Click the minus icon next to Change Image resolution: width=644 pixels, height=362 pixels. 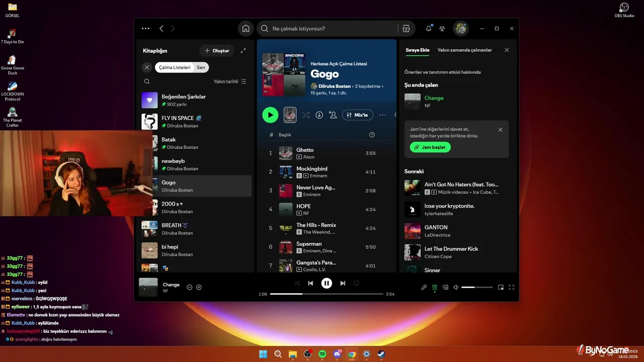pos(190,287)
